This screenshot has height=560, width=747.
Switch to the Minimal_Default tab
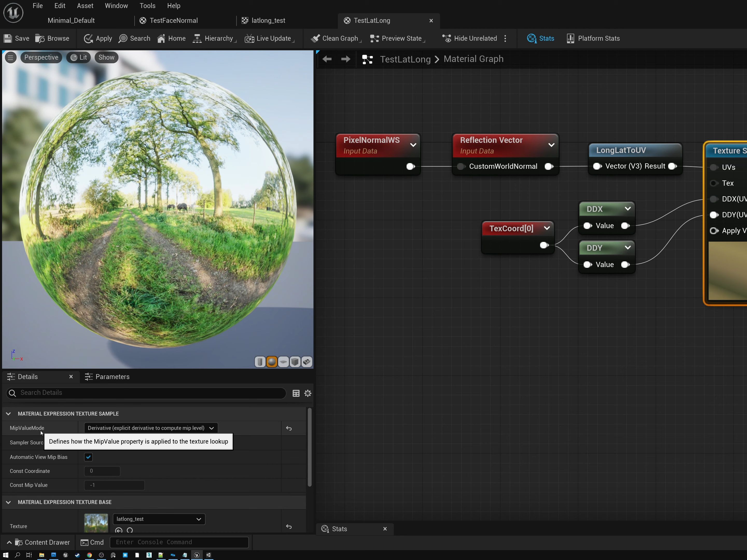pyautogui.click(x=71, y=20)
